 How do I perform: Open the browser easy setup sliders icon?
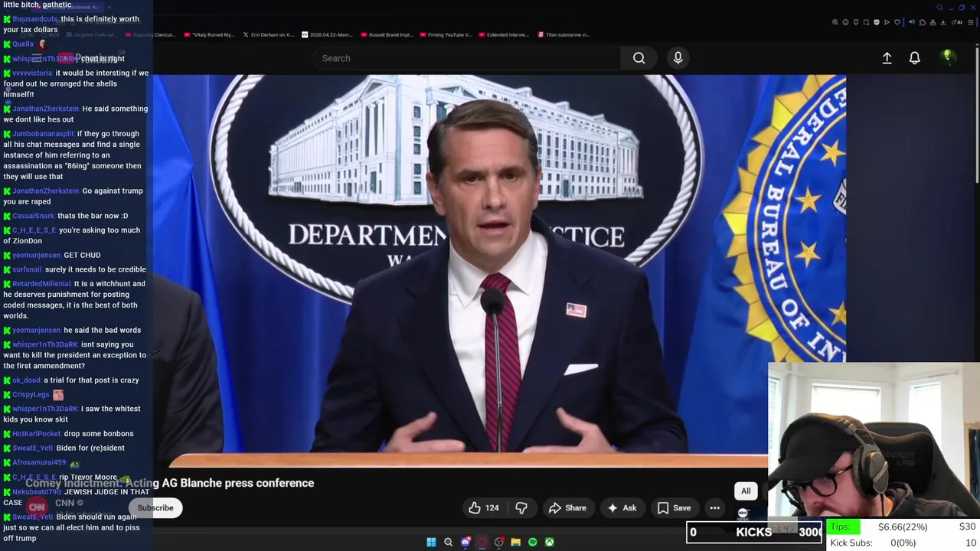[x=971, y=22]
